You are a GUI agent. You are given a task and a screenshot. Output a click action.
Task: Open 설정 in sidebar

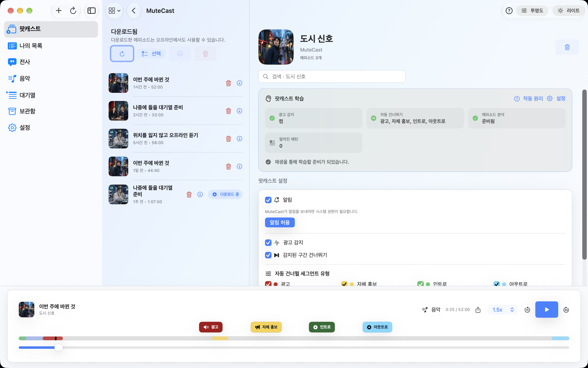click(x=51, y=128)
